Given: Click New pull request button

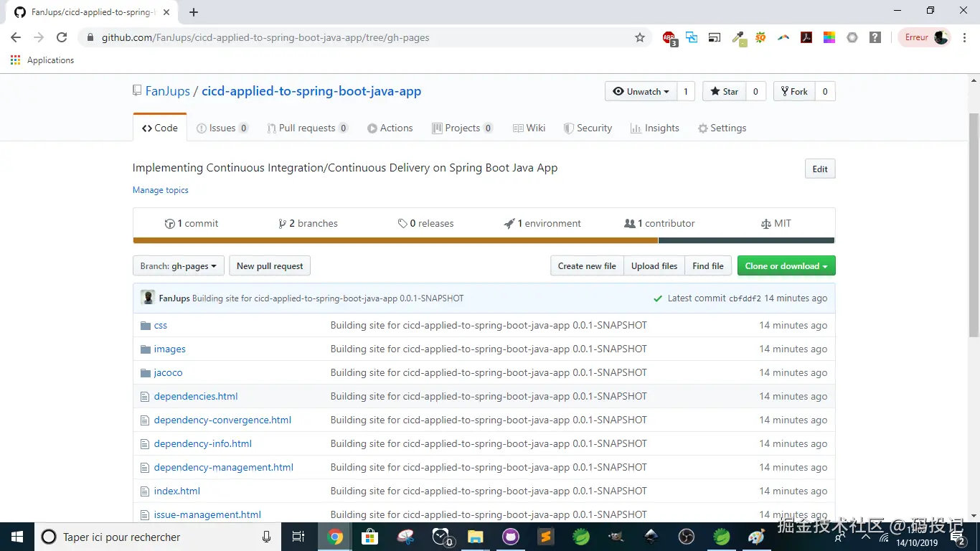Looking at the screenshot, I should 270,266.
